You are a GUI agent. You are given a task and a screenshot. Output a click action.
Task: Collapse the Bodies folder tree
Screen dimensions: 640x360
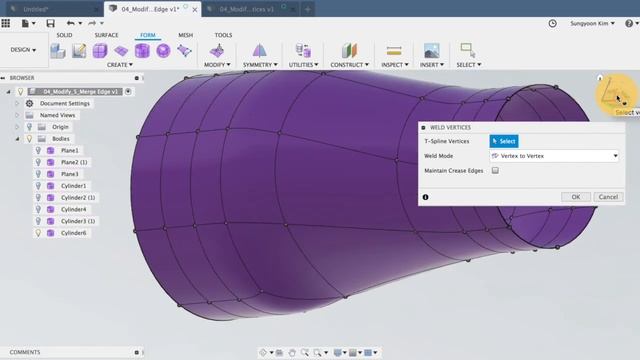[x=18, y=139]
